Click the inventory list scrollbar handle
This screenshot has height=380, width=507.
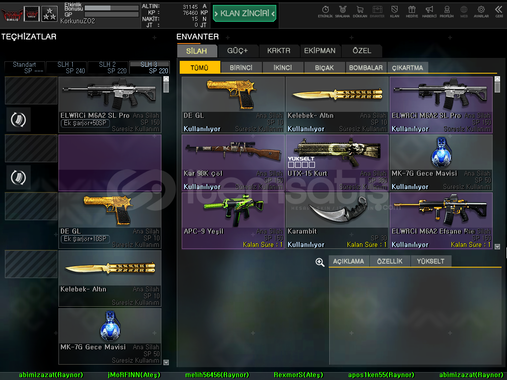click(x=497, y=85)
